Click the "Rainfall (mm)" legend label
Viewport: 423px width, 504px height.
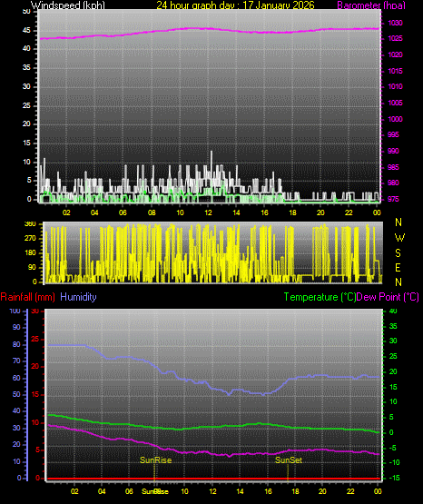(27, 297)
